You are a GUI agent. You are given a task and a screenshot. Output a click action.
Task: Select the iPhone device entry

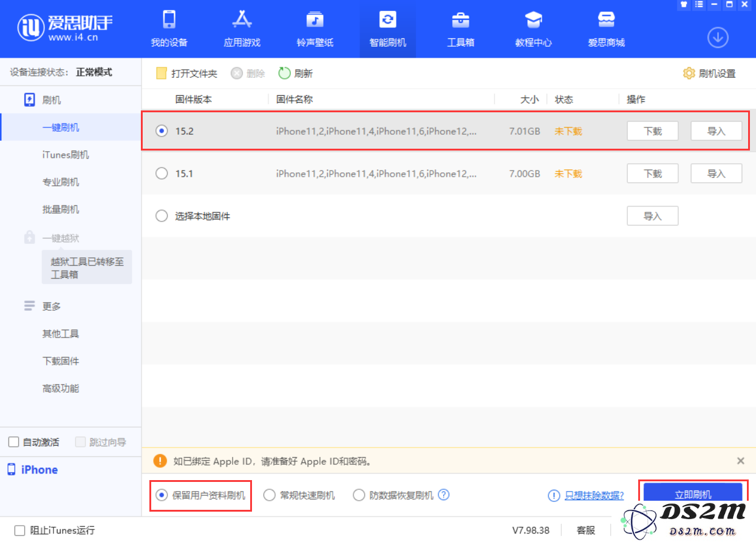pyautogui.click(x=33, y=470)
